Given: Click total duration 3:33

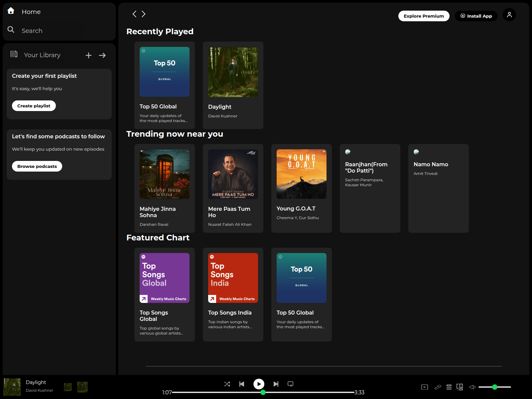Looking at the screenshot, I should pyautogui.click(x=359, y=392).
